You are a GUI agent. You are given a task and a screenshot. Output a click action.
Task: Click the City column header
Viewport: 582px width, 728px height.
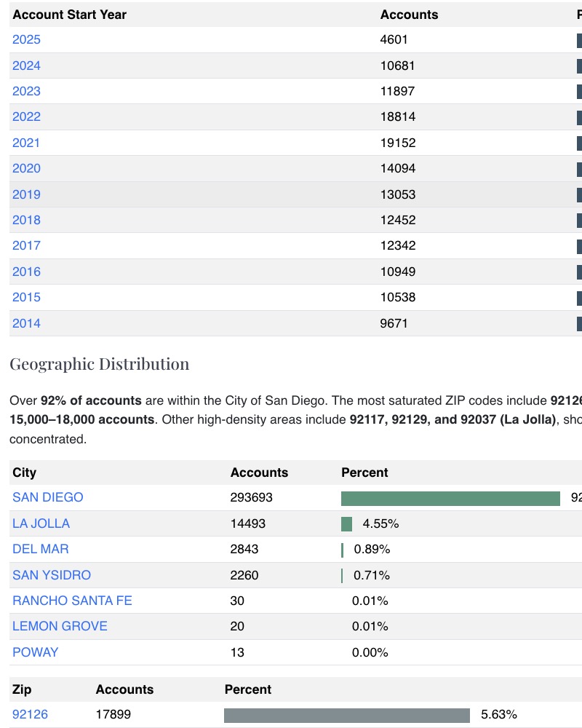[24, 472]
